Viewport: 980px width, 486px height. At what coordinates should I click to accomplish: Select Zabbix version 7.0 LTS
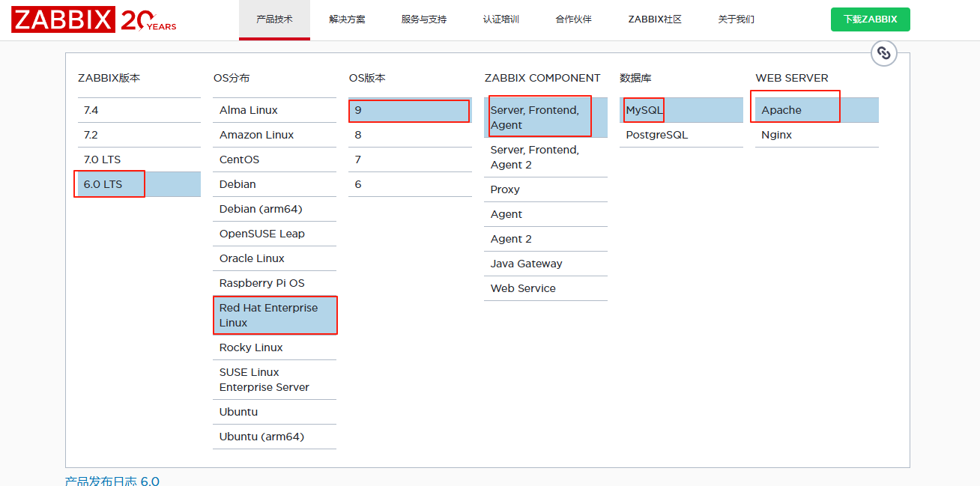[139, 160]
